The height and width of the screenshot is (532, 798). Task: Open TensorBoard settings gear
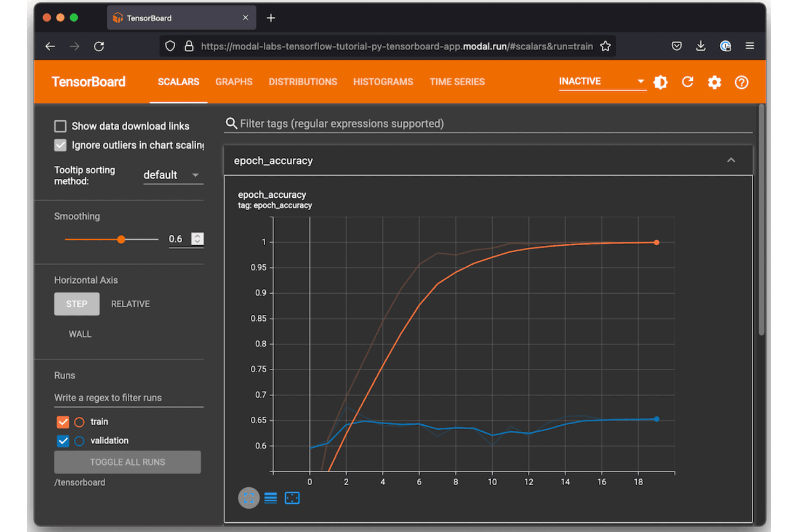coord(714,82)
